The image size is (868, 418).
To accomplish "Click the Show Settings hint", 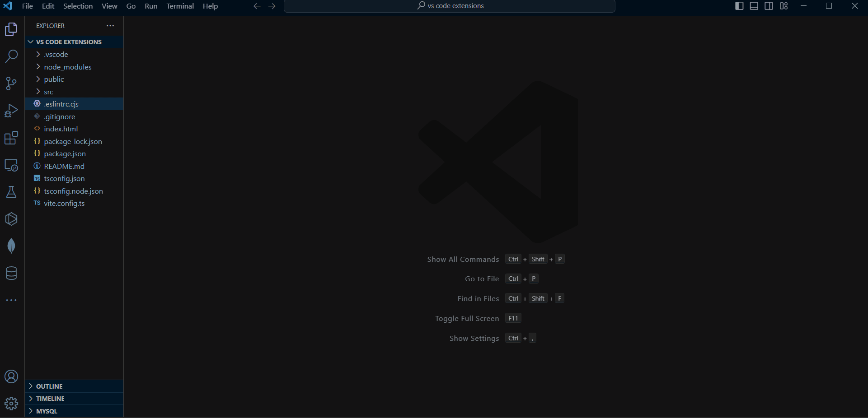I will (x=474, y=338).
